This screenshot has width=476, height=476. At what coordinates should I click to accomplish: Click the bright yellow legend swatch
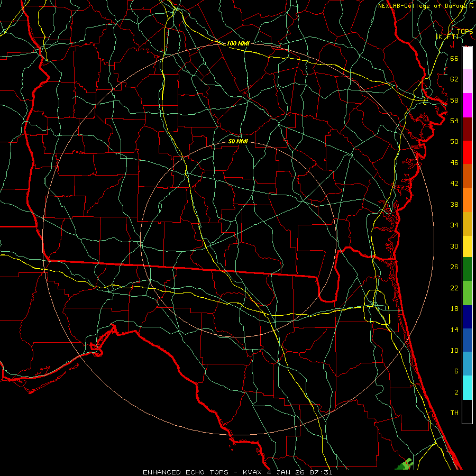(467, 246)
